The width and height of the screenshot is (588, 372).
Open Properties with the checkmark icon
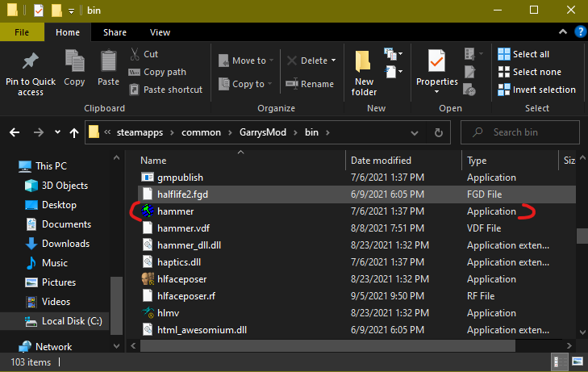pyautogui.click(x=436, y=62)
